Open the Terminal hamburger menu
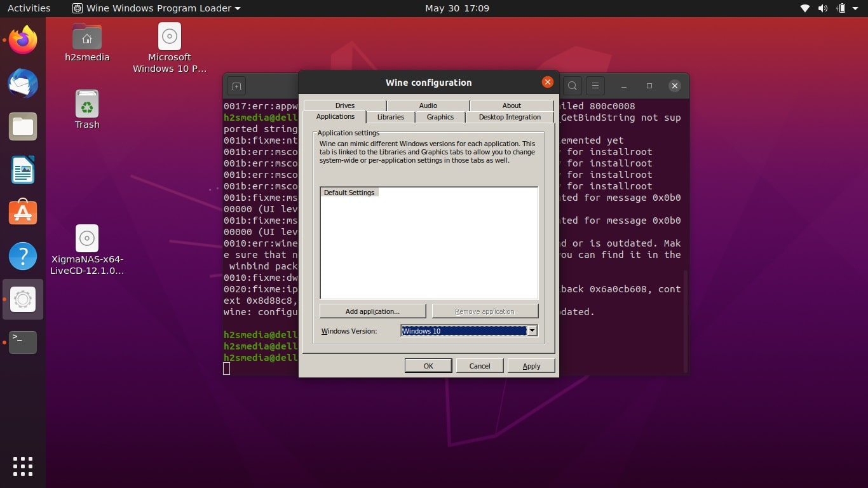The height and width of the screenshot is (488, 868). pyautogui.click(x=595, y=86)
